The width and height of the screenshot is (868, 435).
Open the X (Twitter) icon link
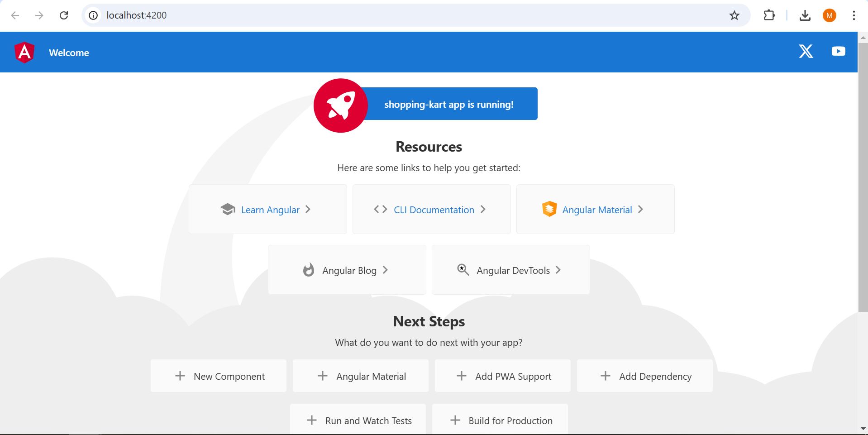pyautogui.click(x=806, y=51)
